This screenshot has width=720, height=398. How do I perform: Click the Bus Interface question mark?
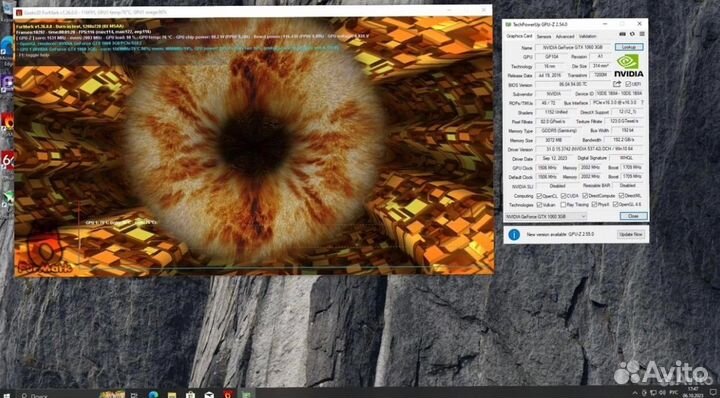[x=642, y=102]
